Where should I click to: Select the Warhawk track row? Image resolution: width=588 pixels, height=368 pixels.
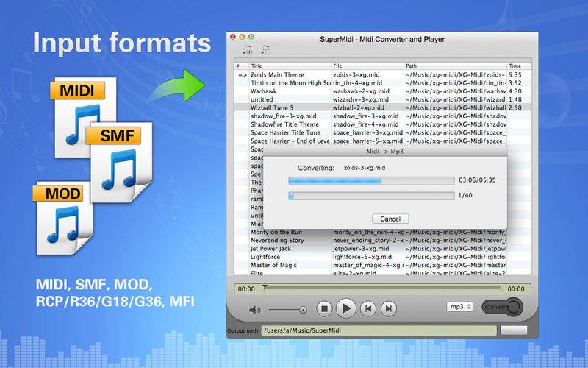pos(382,91)
